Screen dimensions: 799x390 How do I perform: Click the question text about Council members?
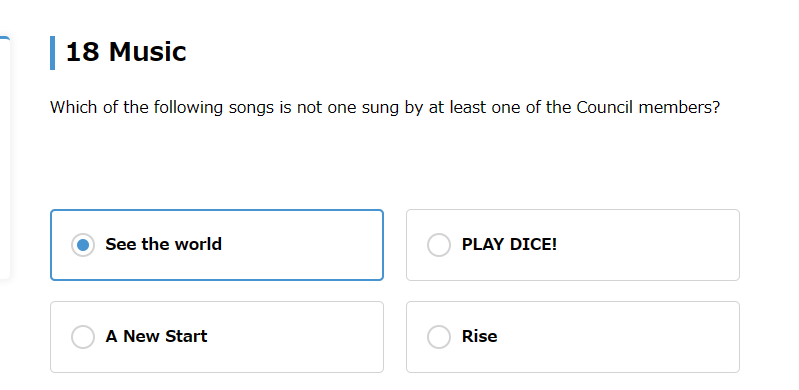point(385,108)
